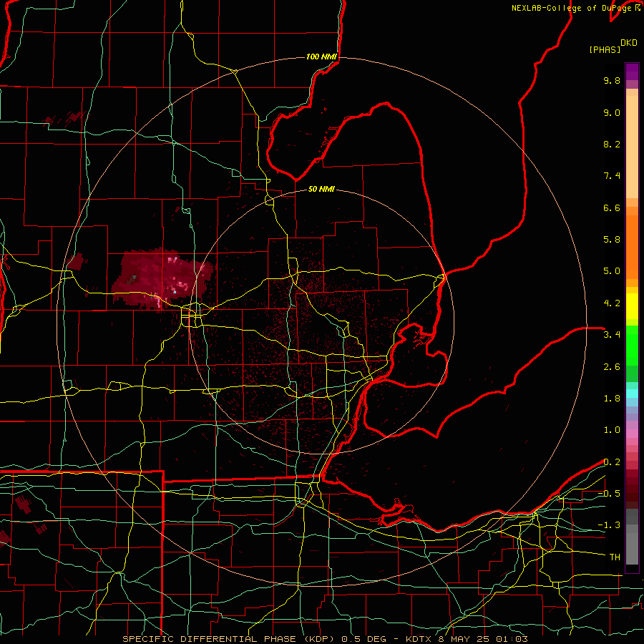Pick the light peach segment of color bar

pyautogui.click(x=632, y=147)
